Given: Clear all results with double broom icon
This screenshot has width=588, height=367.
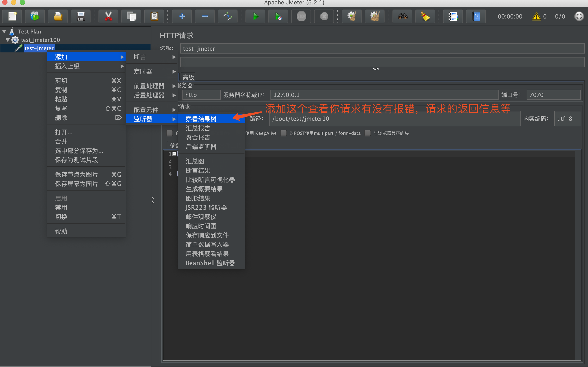Looking at the screenshot, I should tap(375, 17).
